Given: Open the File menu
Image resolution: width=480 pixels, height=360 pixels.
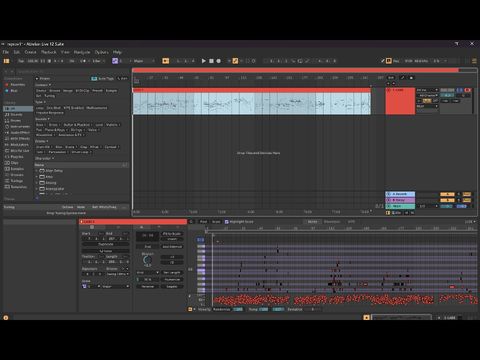Looking at the screenshot, I should [6, 52].
